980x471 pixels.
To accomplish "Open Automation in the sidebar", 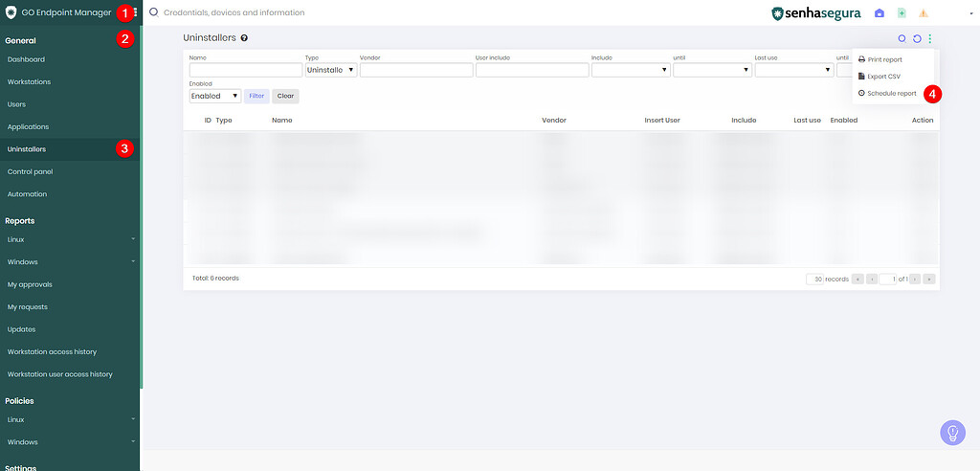I will (27, 194).
